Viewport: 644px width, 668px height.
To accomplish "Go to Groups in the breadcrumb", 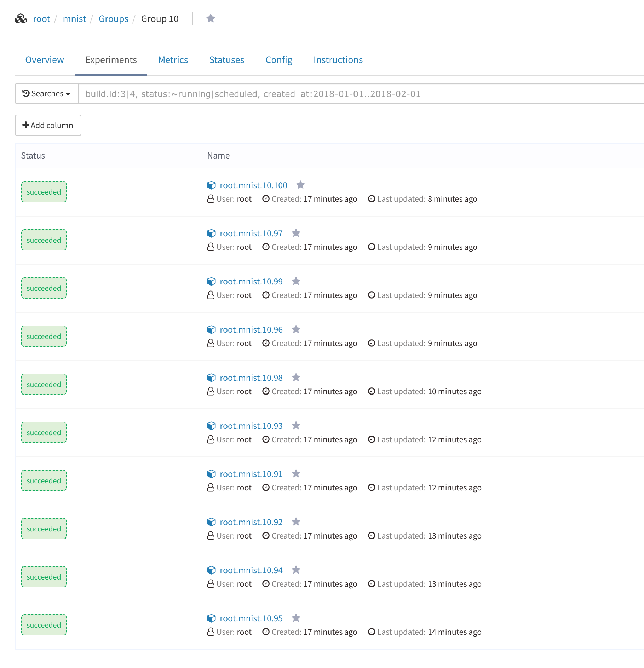I will tap(113, 19).
